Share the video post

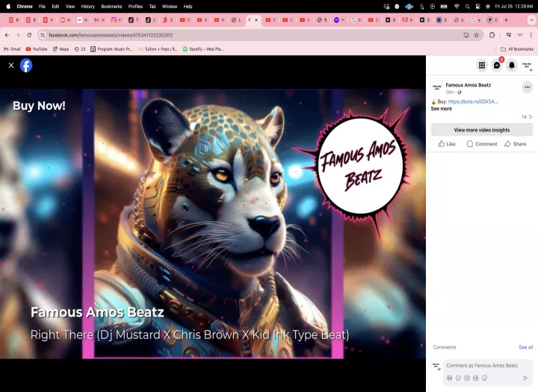(x=515, y=144)
